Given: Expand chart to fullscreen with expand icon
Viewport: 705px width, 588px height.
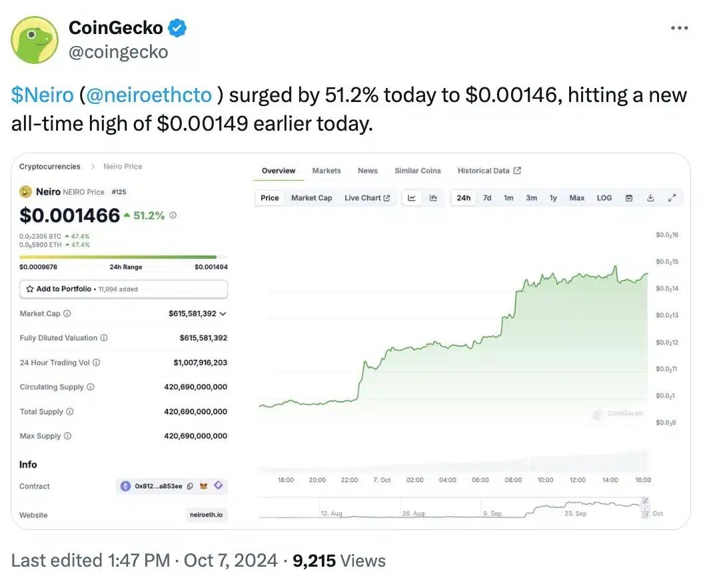Looking at the screenshot, I should [672, 197].
